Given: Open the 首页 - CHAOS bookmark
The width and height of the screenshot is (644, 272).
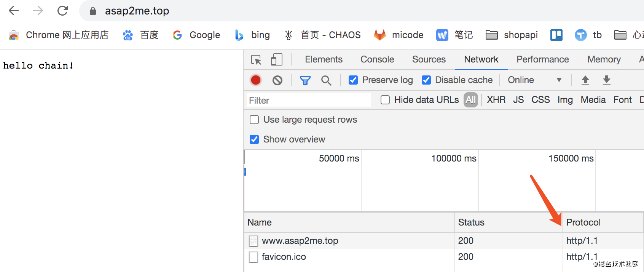Looking at the screenshot, I should pyautogui.click(x=323, y=35).
